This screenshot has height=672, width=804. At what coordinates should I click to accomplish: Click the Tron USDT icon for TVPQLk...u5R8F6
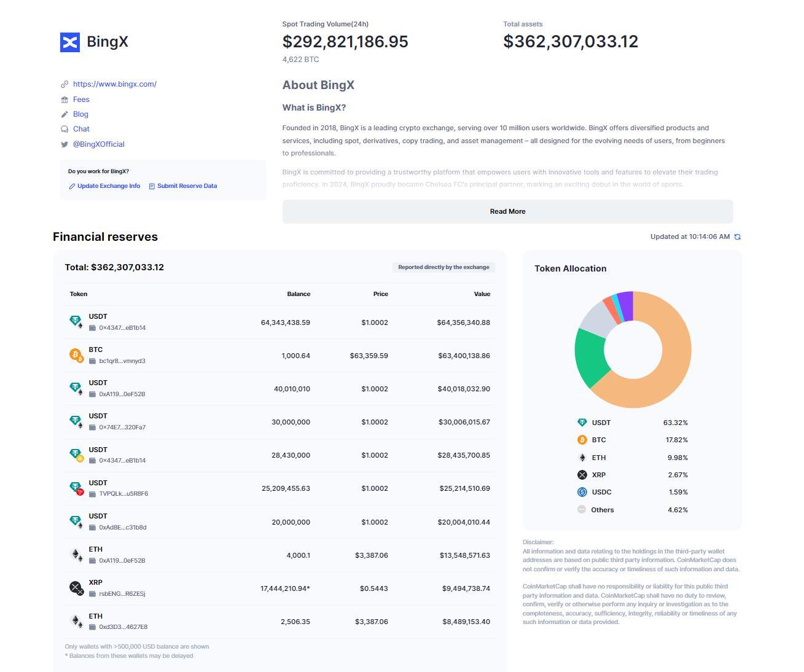tap(77, 488)
